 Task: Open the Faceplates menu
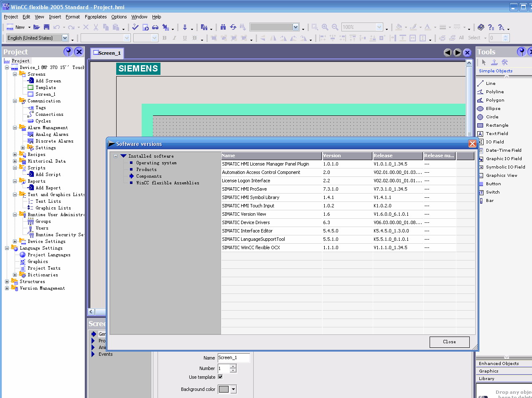click(x=96, y=17)
